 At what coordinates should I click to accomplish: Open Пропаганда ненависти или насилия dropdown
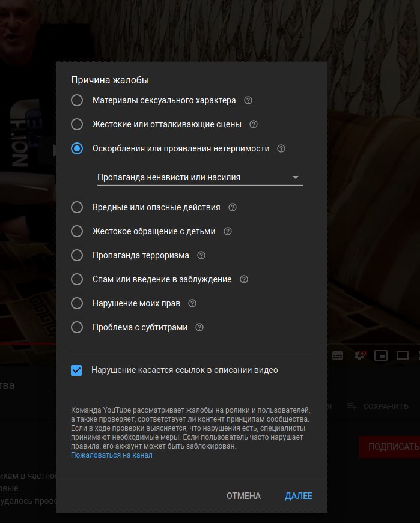pyautogui.click(x=199, y=178)
